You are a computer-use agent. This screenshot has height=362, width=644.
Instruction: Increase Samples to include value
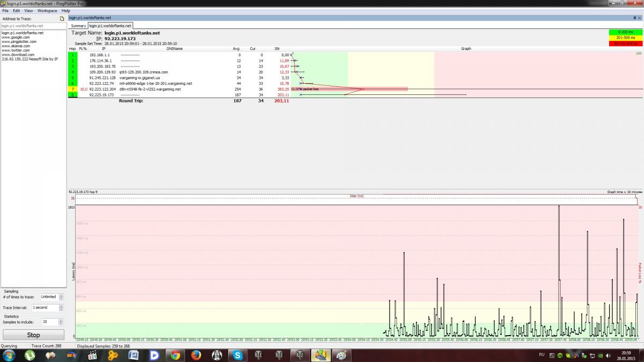coord(61,320)
